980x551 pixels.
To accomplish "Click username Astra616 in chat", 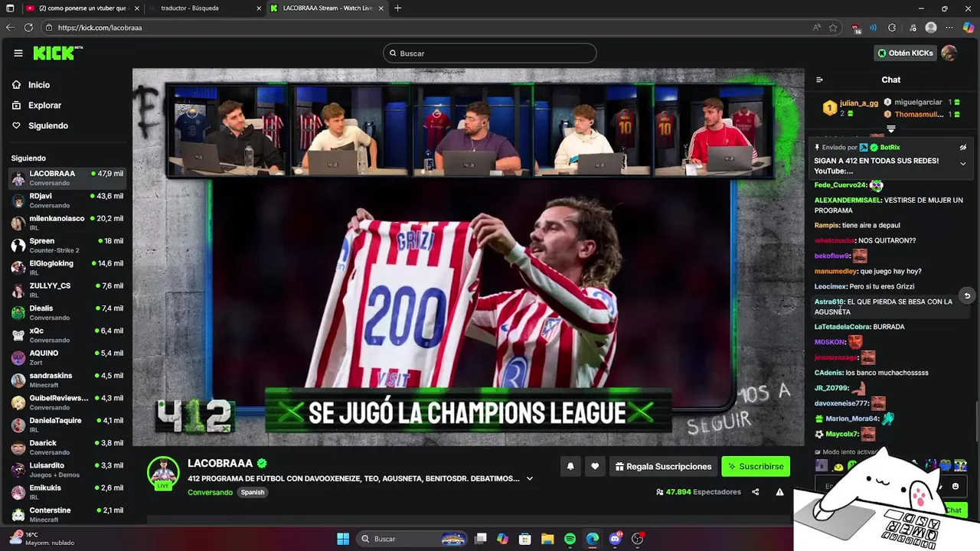I will (x=829, y=302).
